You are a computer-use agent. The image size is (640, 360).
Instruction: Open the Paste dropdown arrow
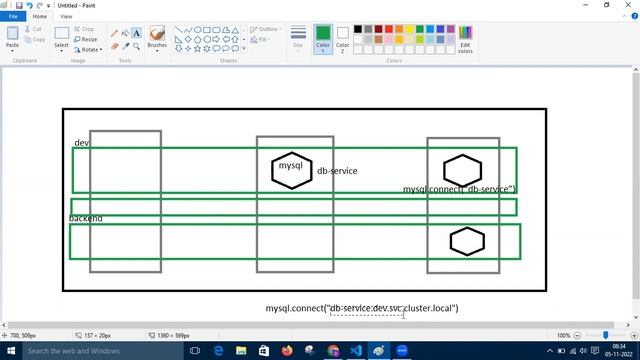pyautogui.click(x=12, y=51)
